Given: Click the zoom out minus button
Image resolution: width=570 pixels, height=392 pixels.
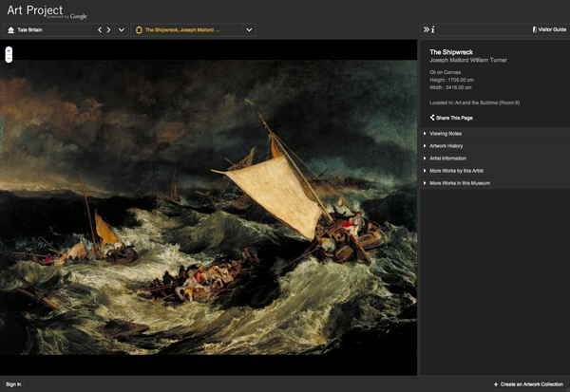Looking at the screenshot, I should (x=9, y=59).
